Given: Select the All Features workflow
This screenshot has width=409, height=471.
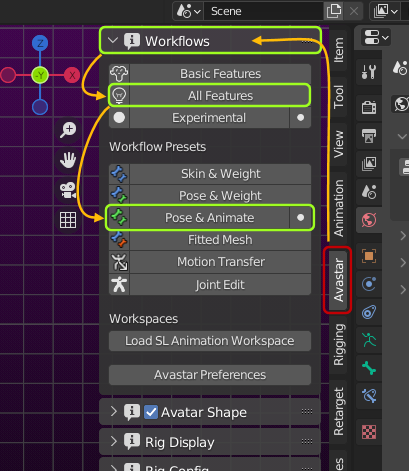Looking at the screenshot, I should click(220, 96).
